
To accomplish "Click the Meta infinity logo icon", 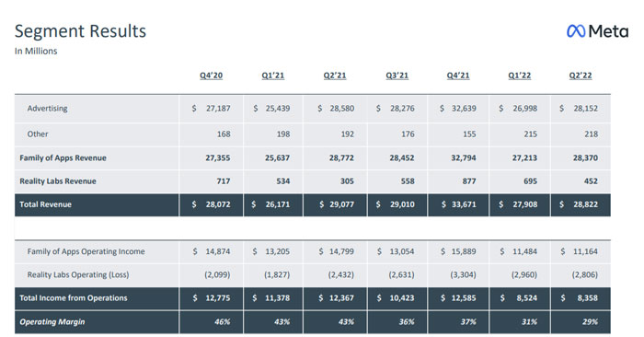I will (576, 31).
